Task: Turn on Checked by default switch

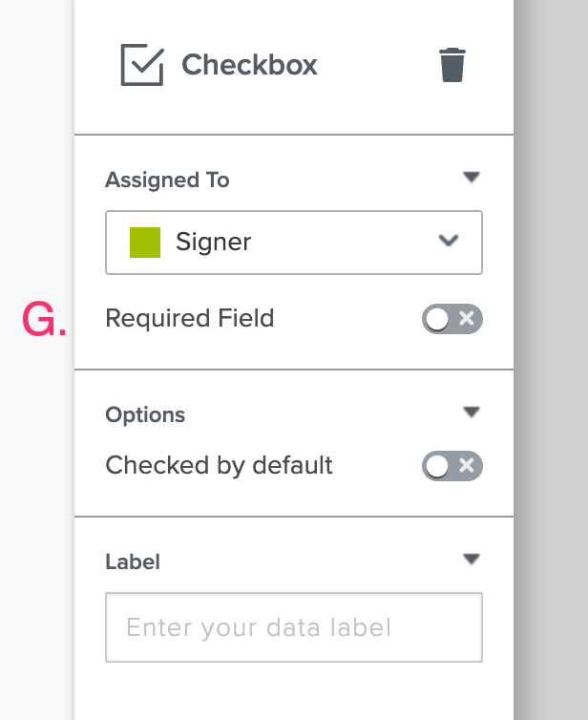Action: 452,466
